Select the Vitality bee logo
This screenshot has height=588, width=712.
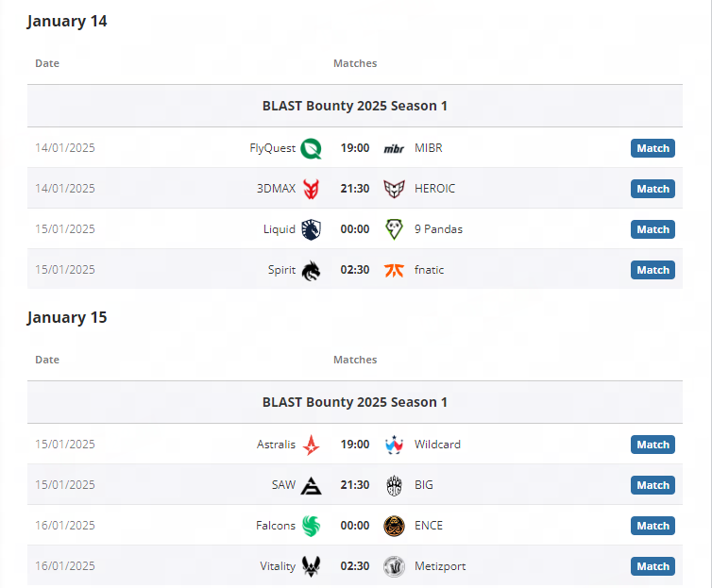point(311,566)
